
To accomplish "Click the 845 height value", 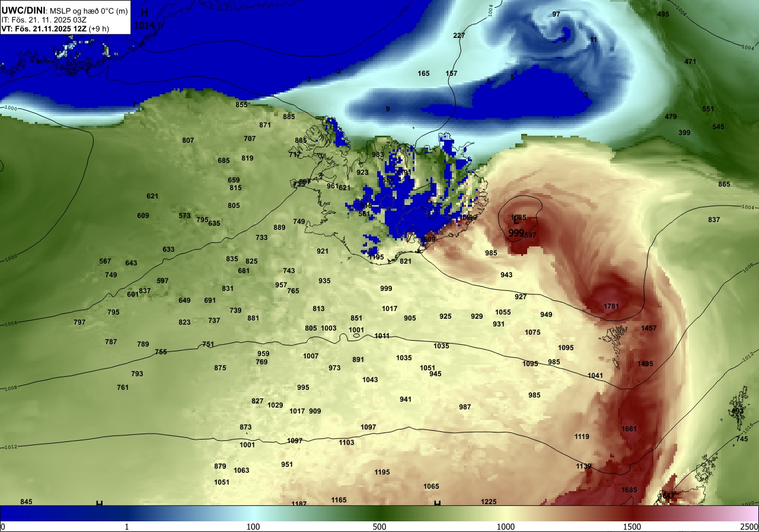I will click(26, 502).
